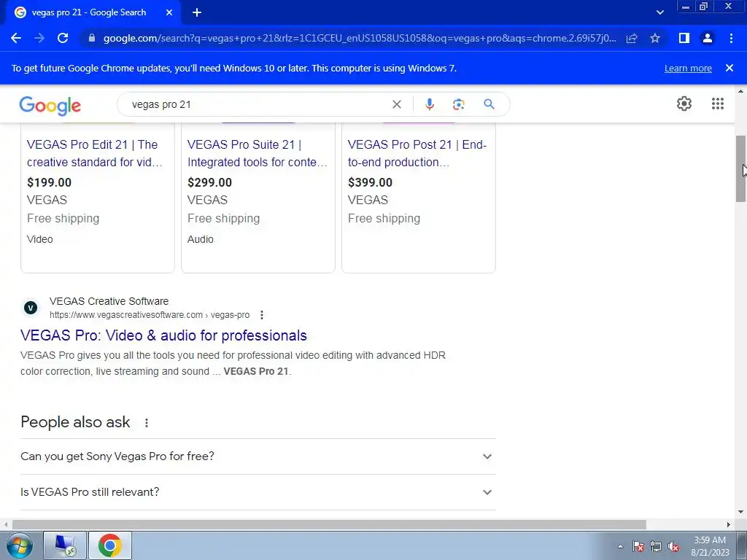Open the Windows Start menu
This screenshot has height=560, width=747.
pos(19,545)
